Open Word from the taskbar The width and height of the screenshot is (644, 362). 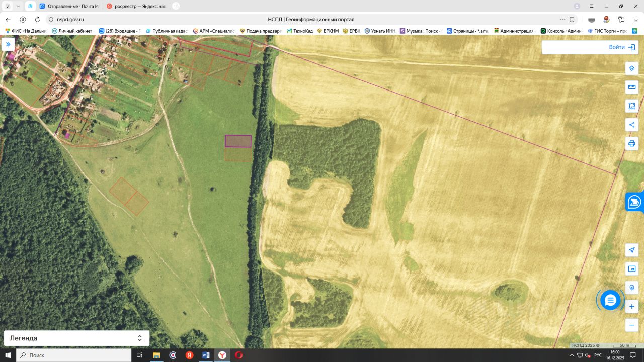[x=206, y=355]
